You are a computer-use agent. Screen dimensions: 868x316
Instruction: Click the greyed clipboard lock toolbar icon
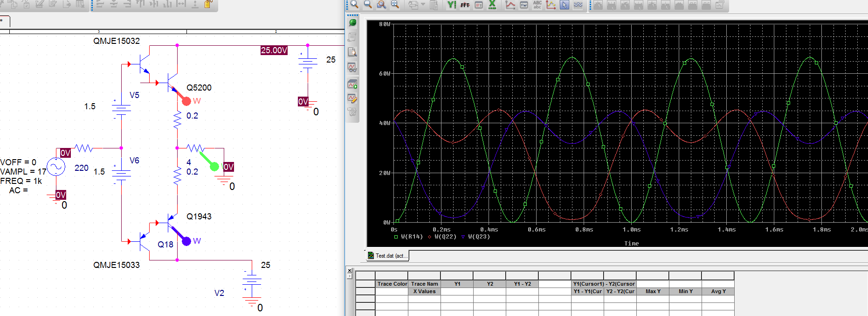434,5
